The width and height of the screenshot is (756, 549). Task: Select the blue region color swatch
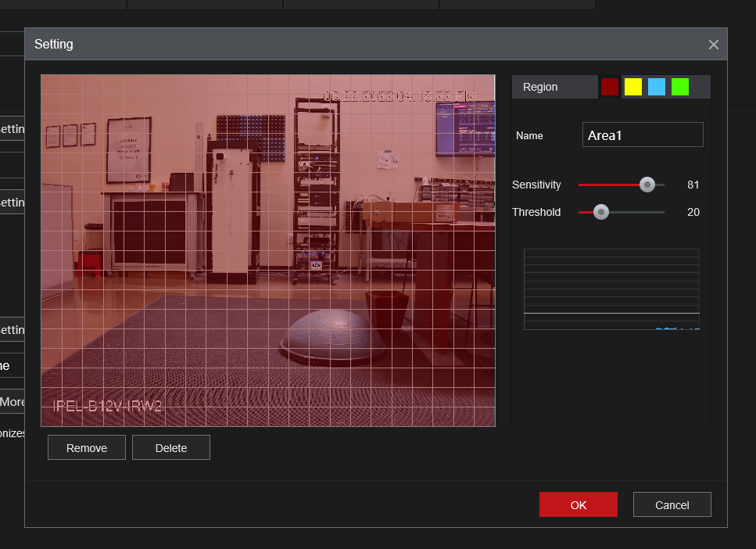[x=657, y=87]
